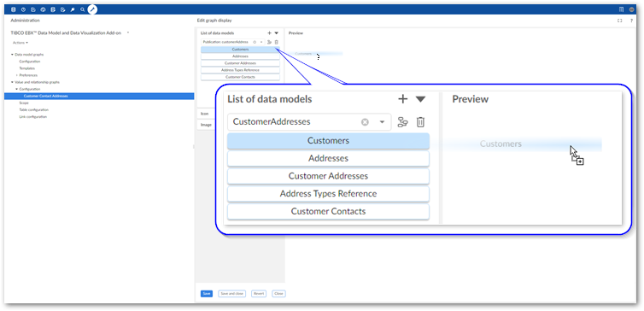Open the Image section tab
This screenshot has height=311, width=644.
click(207, 125)
